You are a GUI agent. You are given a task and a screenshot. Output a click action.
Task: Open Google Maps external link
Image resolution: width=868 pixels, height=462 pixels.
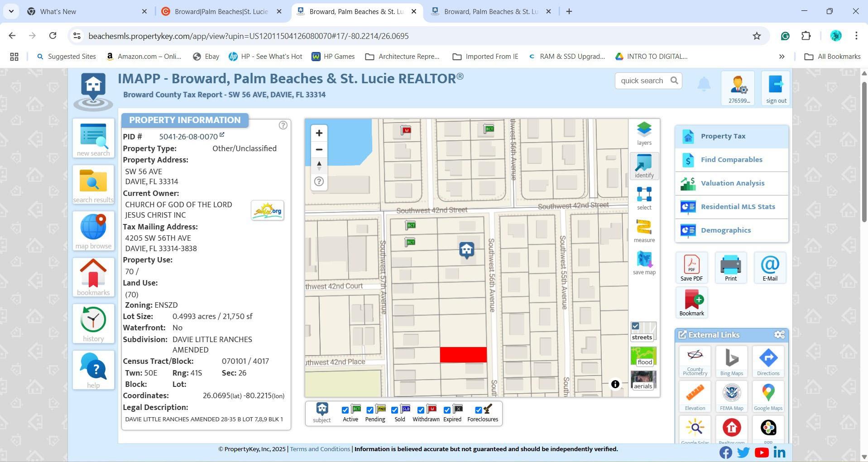[x=767, y=396]
